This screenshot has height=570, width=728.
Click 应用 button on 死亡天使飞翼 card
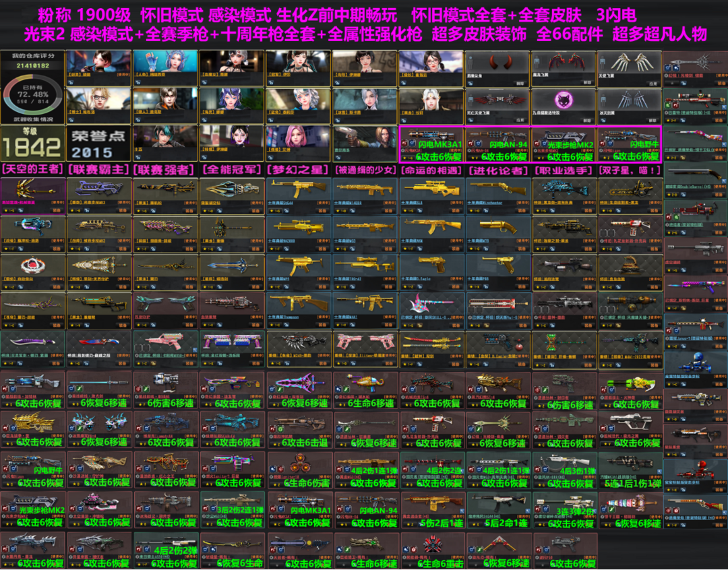tap(521, 120)
